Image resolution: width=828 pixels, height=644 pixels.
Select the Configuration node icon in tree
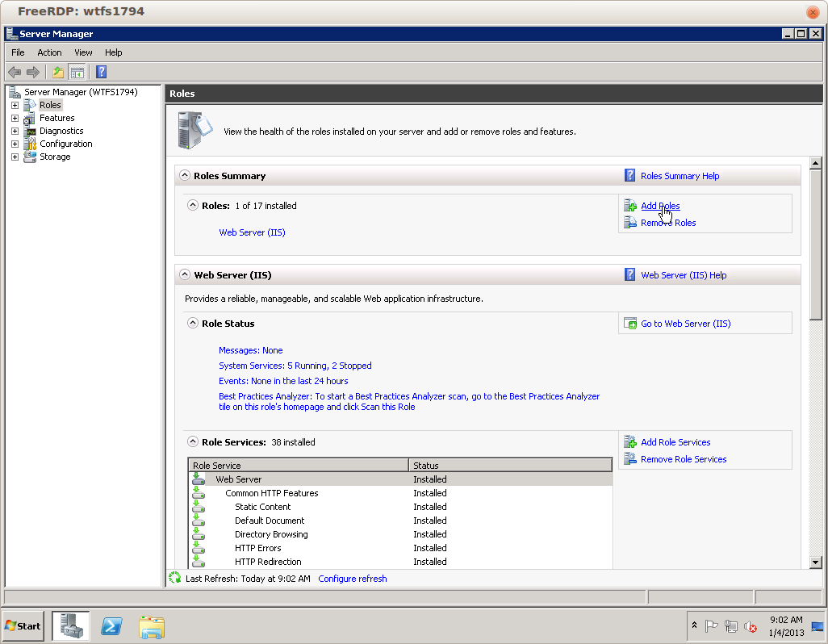pyautogui.click(x=30, y=144)
